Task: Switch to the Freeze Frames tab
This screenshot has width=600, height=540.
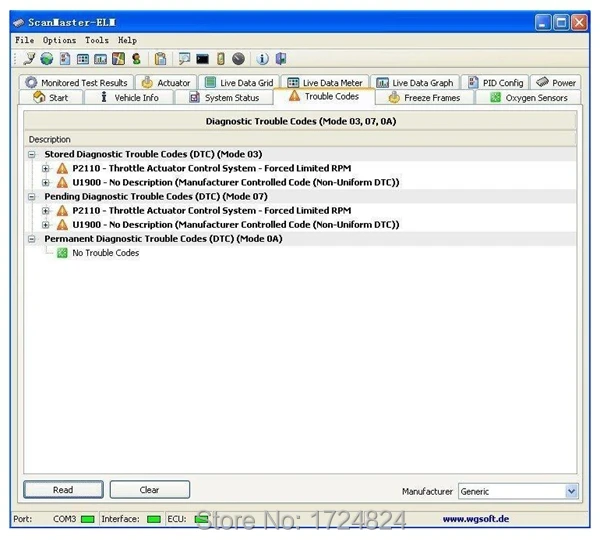Action: tap(425, 98)
